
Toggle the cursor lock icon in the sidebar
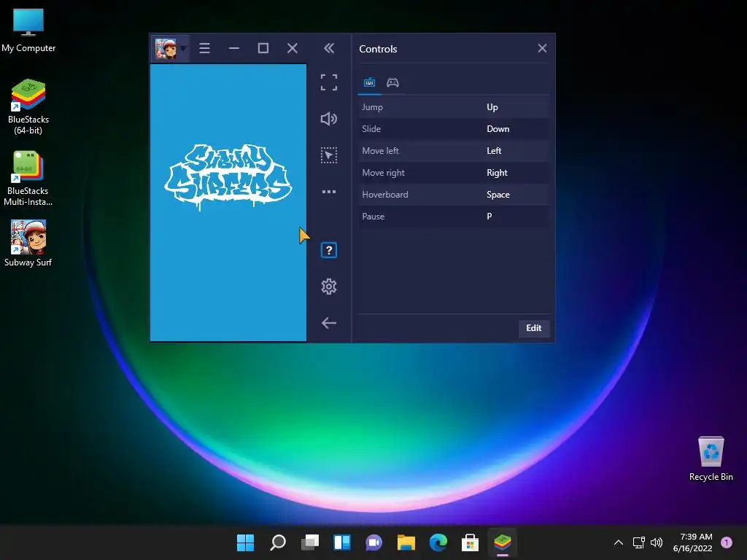coord(329,155)
